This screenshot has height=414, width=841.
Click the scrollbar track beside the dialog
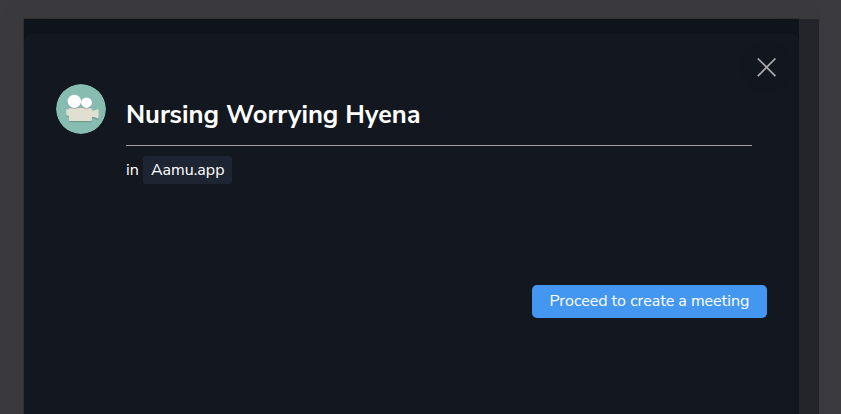[809, 215]
